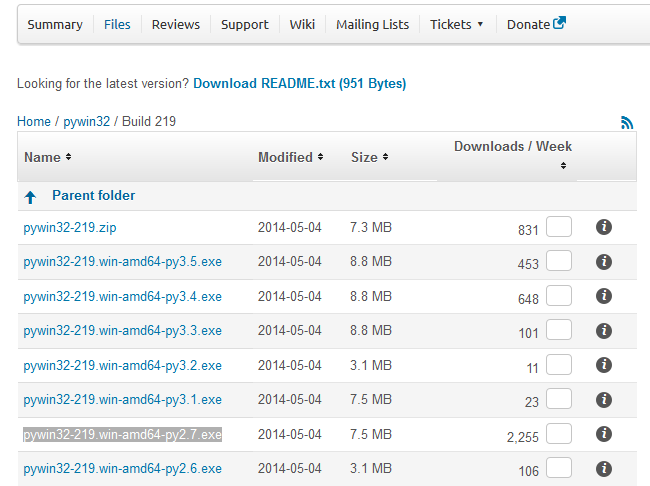Click Build 219 breadcrumb text
The height and width of the screenshot is (486, 650).
click(149, 122)
